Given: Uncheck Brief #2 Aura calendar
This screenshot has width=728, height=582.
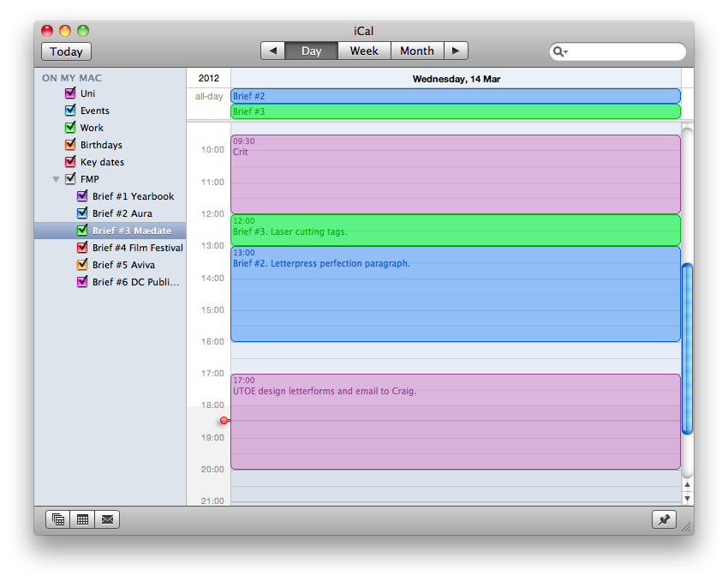Looking at the screenshot, I should (82, 213).
